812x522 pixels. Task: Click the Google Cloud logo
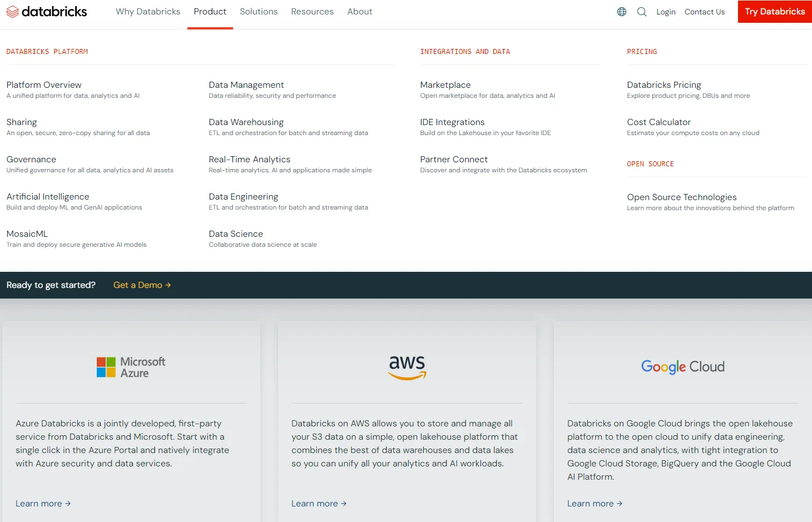click(x=682, y=367)
